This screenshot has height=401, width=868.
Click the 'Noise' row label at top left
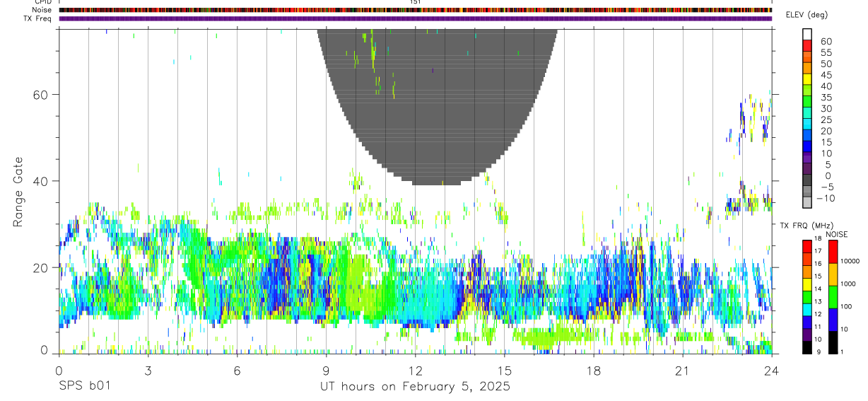[x=42, y=10]
